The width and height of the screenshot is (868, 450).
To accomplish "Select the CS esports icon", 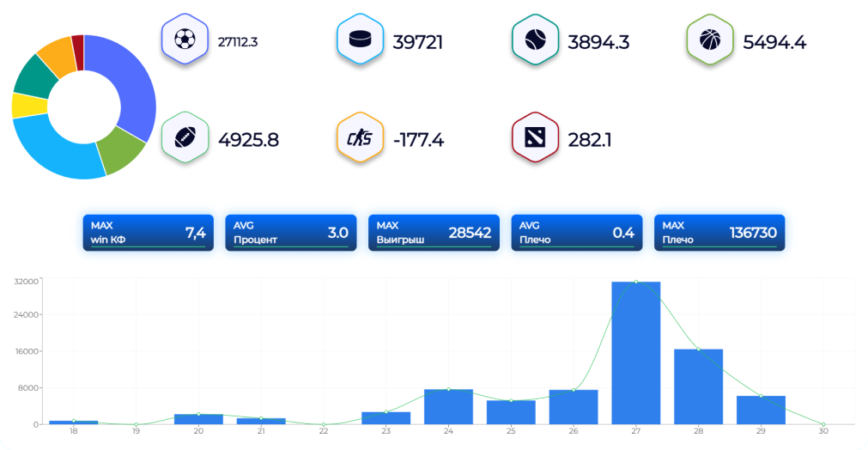I will 361,137.
